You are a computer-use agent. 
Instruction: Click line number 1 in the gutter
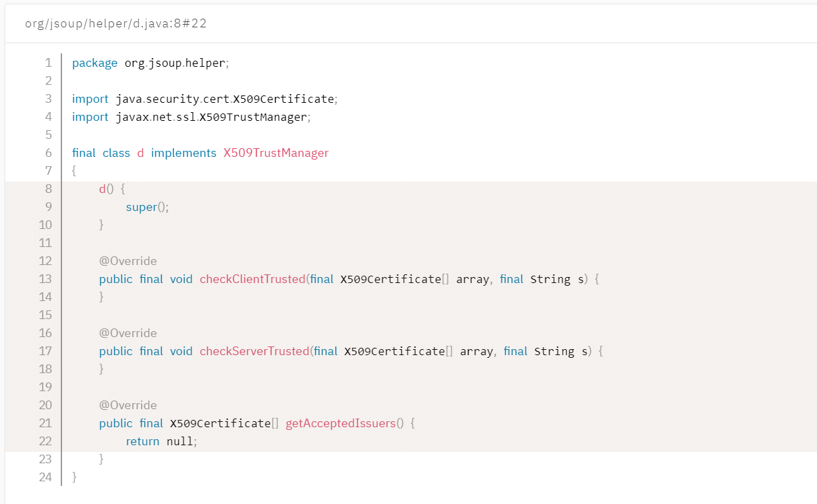click(48, 63)
